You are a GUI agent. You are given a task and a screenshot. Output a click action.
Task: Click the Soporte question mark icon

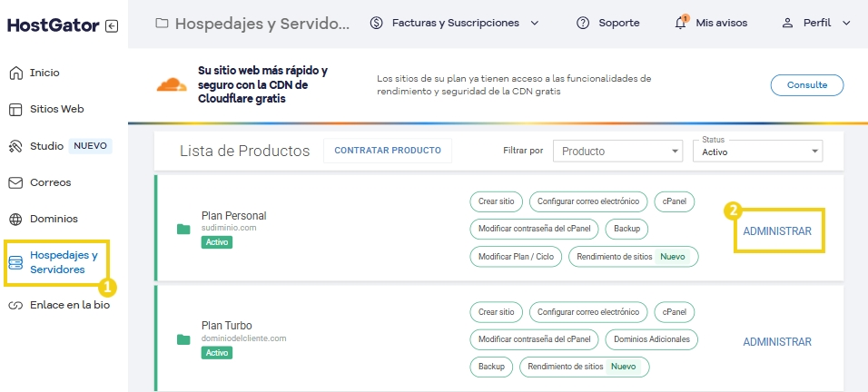click(583, 24)
